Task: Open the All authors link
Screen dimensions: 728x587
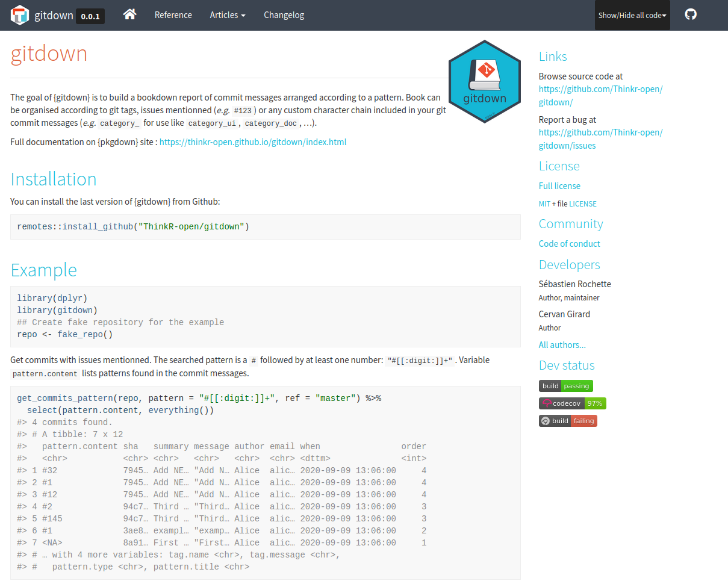Action: tap(562, 345)
